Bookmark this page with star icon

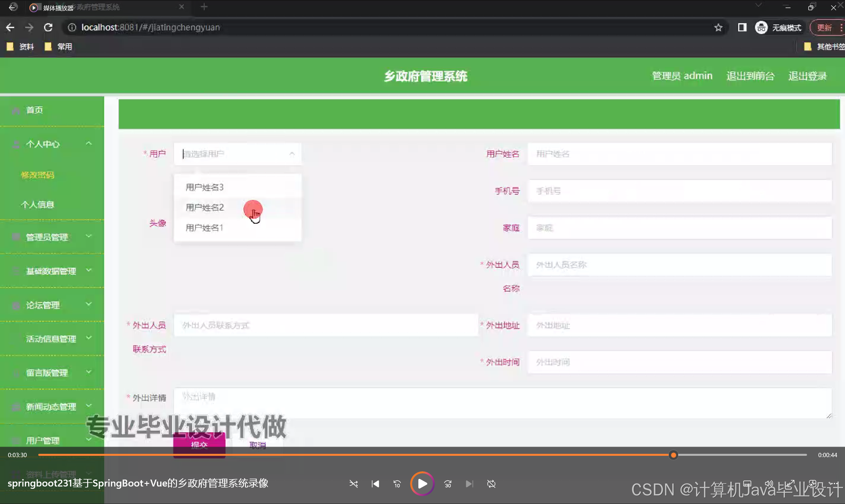point(718,27)
